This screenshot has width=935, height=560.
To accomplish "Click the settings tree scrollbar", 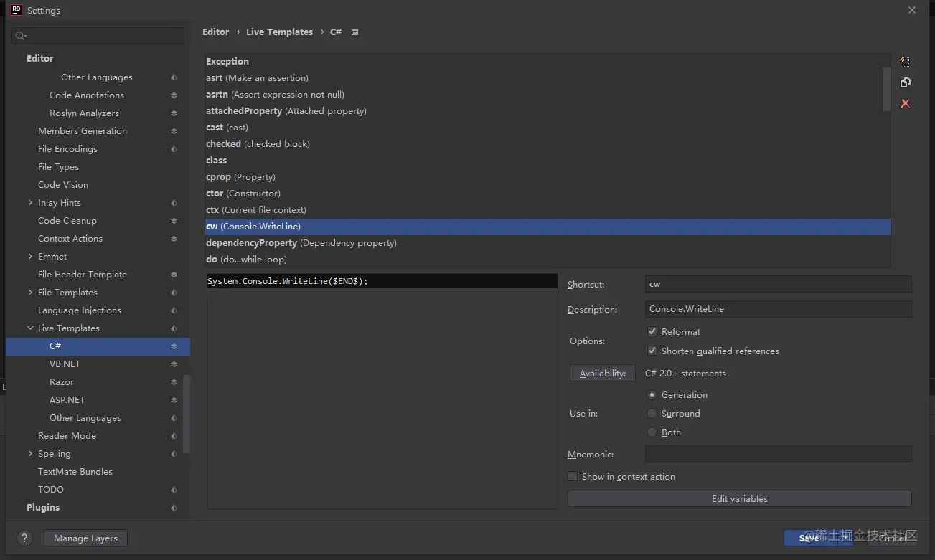I will 187,414.
